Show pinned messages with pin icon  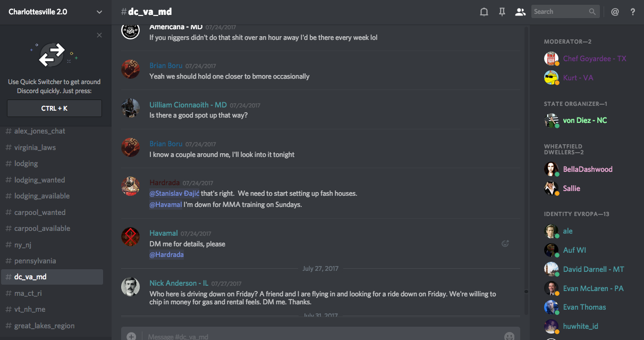pyautogui.click(x=502, y=12)
